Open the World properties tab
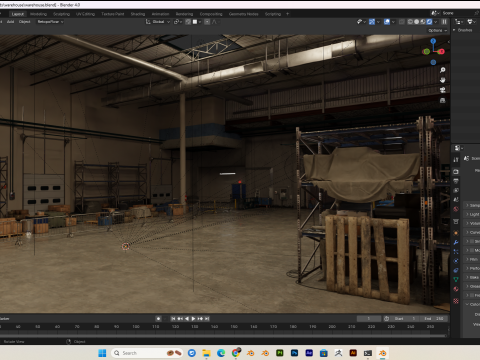This screenshot has width=480, height=360. coord(456,209)
